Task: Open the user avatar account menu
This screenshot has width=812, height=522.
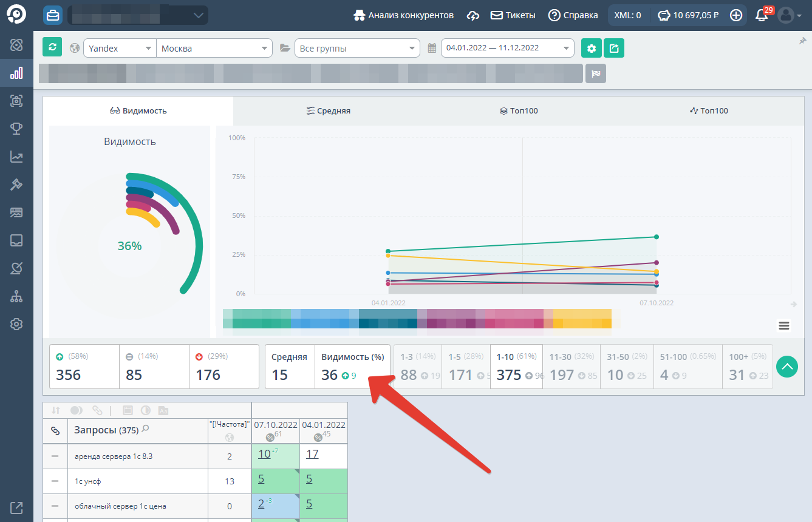Action: [x=789, y=15]
